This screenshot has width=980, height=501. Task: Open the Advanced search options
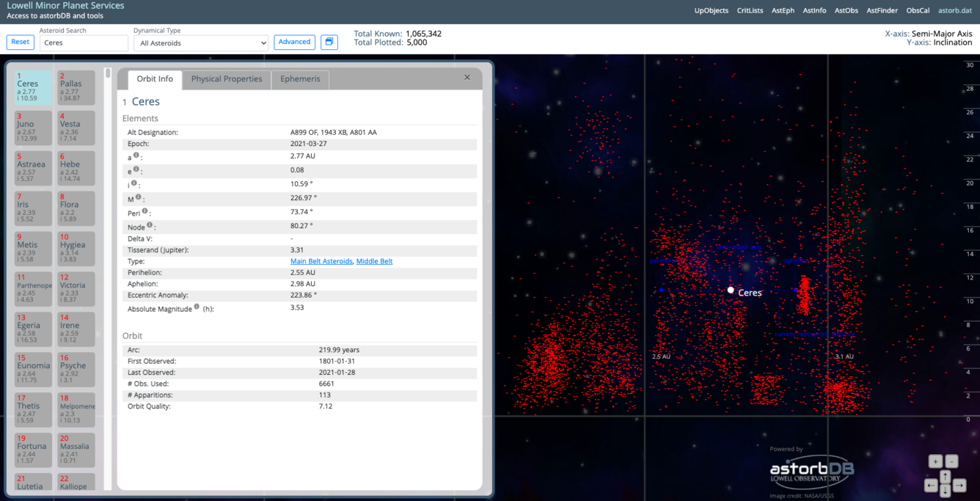pyautogui.click(x=294, y=42)
